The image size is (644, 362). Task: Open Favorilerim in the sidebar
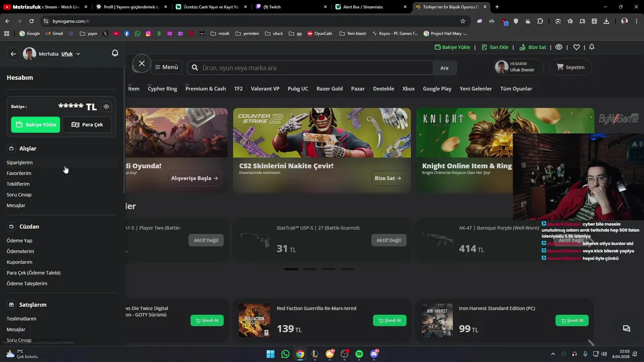tap(19, 173)
